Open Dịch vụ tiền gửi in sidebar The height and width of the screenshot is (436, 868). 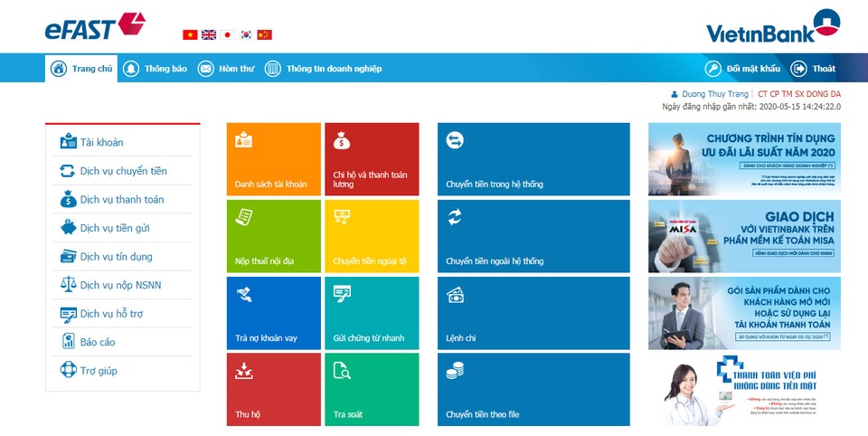(x=123, y=228)
